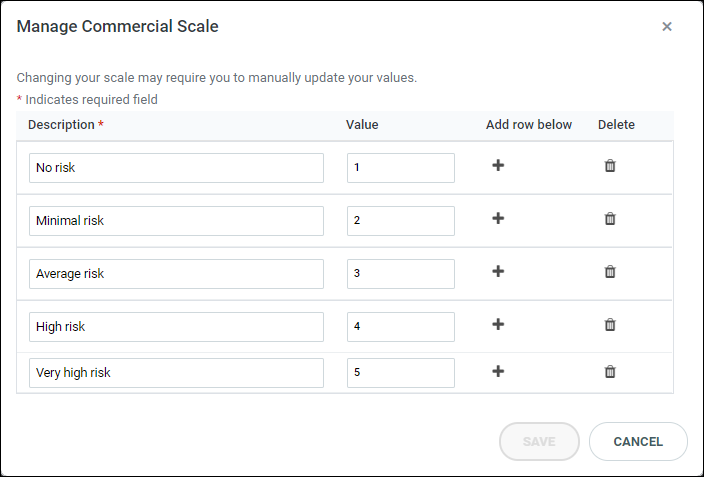Viewport: 704px width, 477px height.
Task: Close the Manage Commercial Scale dialog
Action: pos(667,26)
